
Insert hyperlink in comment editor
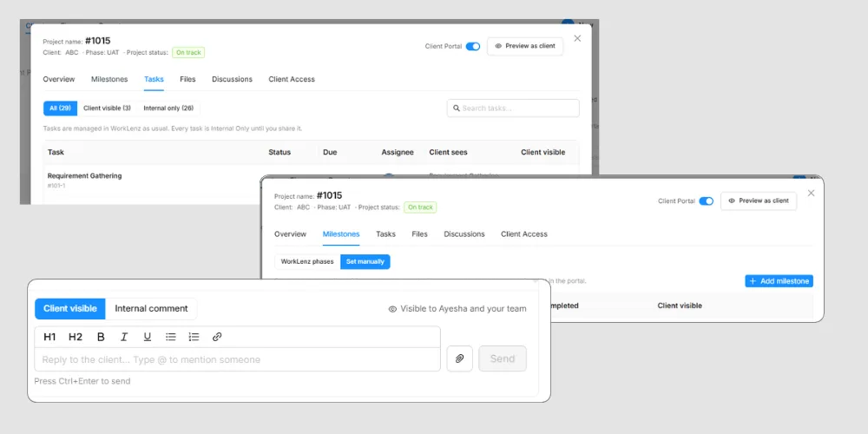pos(217,337)
